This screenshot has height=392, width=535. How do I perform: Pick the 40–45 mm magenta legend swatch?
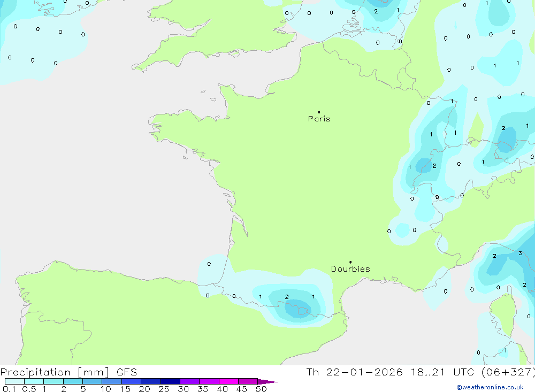pyautogui.click(x=228, y=381)
